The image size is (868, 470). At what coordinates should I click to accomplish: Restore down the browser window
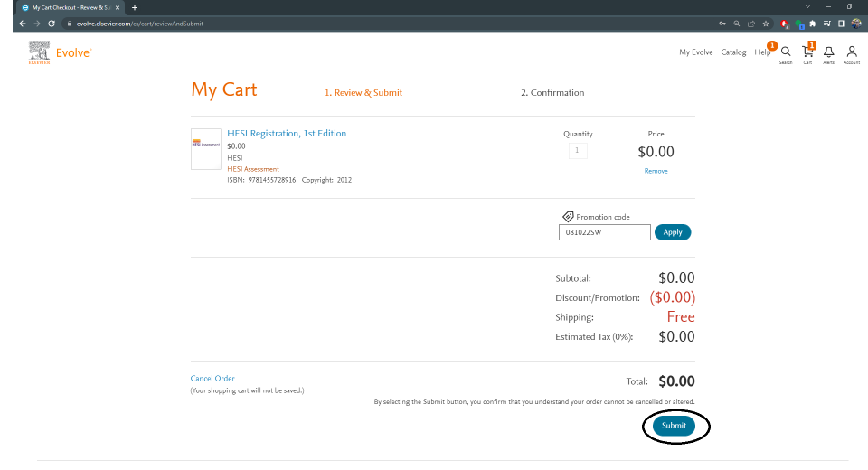tap(849, 6)
